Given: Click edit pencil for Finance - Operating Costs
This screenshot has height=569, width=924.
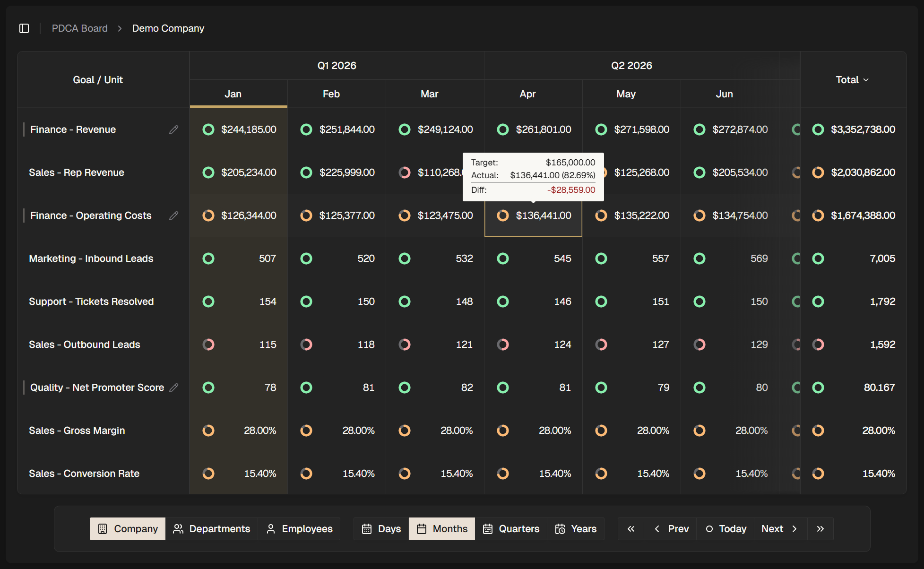Looking at the screenshot, I should tap(173, 216).
